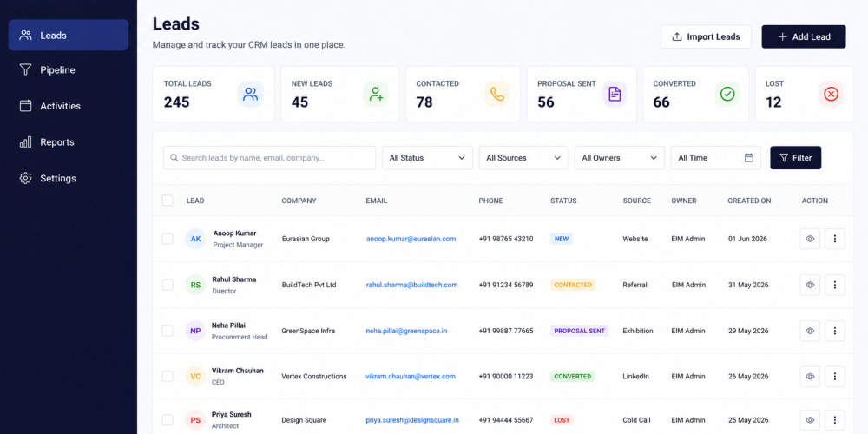Screen dimensions: 868x434
Task: Tick the checkbox for Vikram Chauhan
Action: [168, 377]
